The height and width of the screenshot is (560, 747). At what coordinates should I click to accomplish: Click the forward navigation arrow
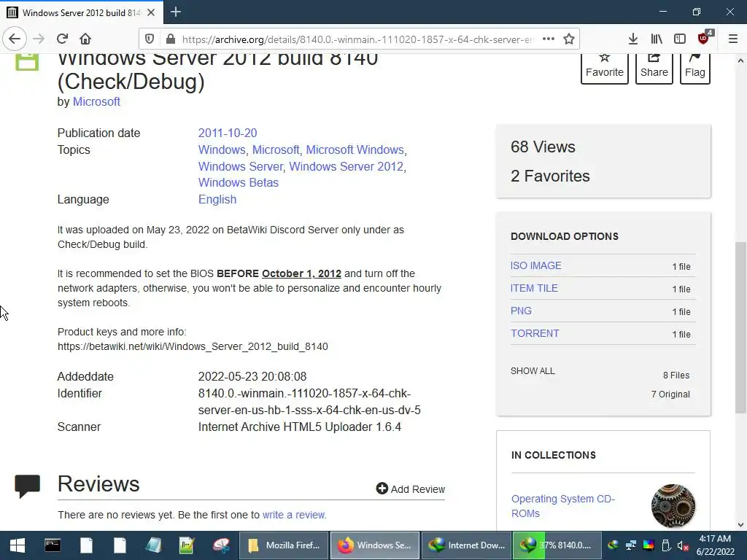coord(39,39)
